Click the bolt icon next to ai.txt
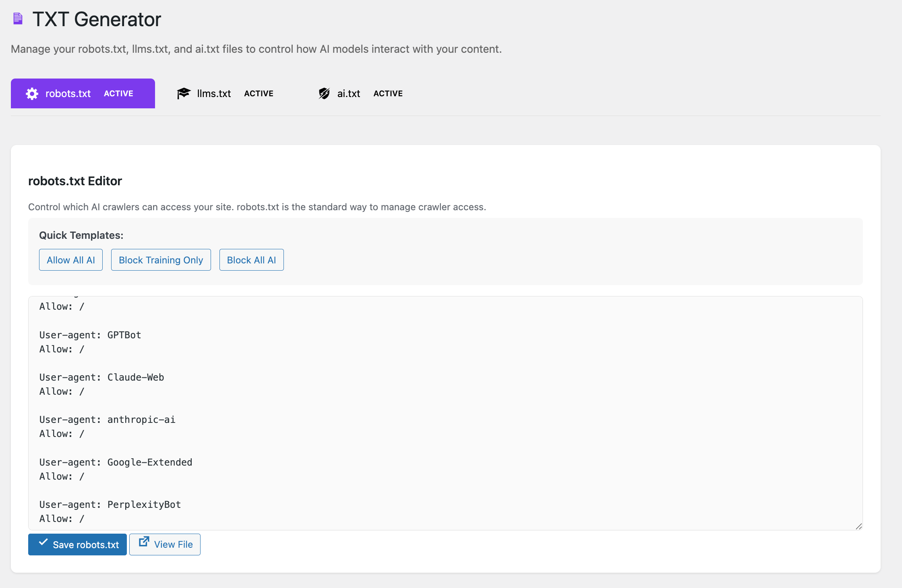Screen dimensions: 902x588 (324, 93)
